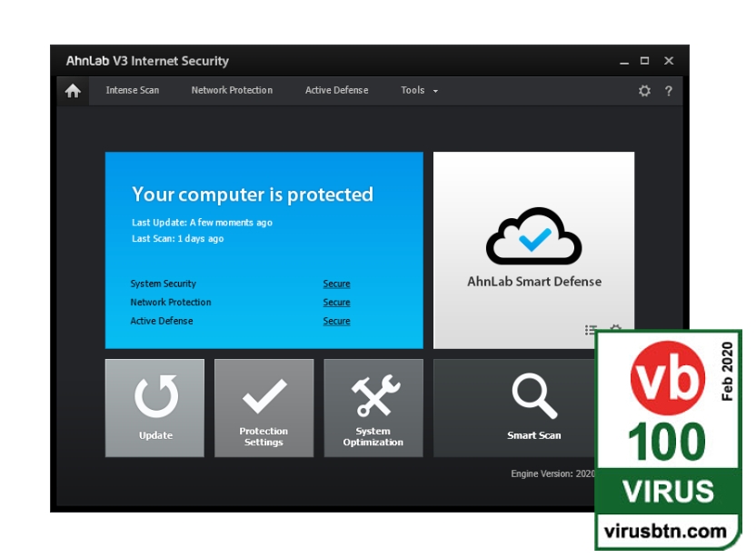
Task: Click the Update tile
Action: (154, 407)
